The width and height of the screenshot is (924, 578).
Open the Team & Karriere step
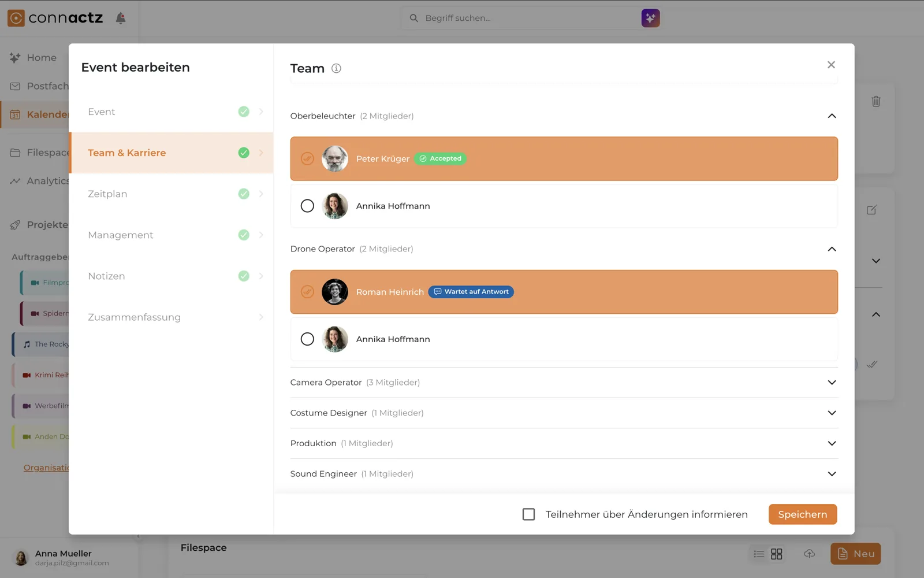[172, 153]
